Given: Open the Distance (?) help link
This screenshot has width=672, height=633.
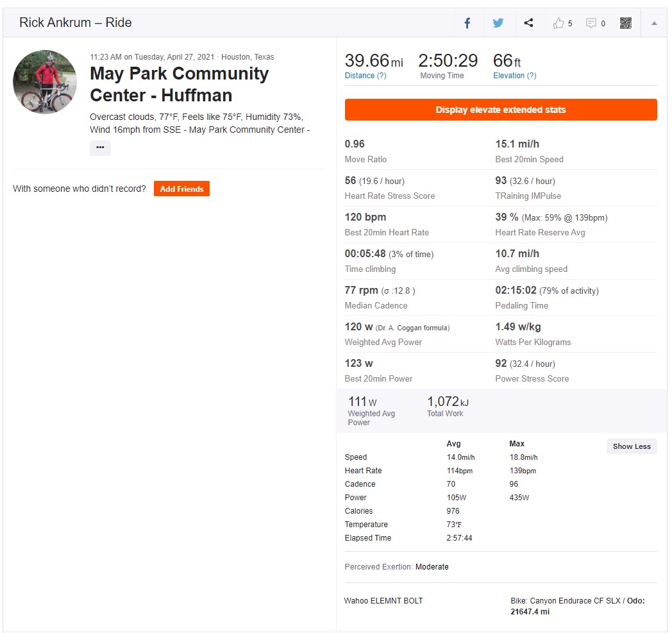Looking at the screenshot, I should click(x=365, y=76).
